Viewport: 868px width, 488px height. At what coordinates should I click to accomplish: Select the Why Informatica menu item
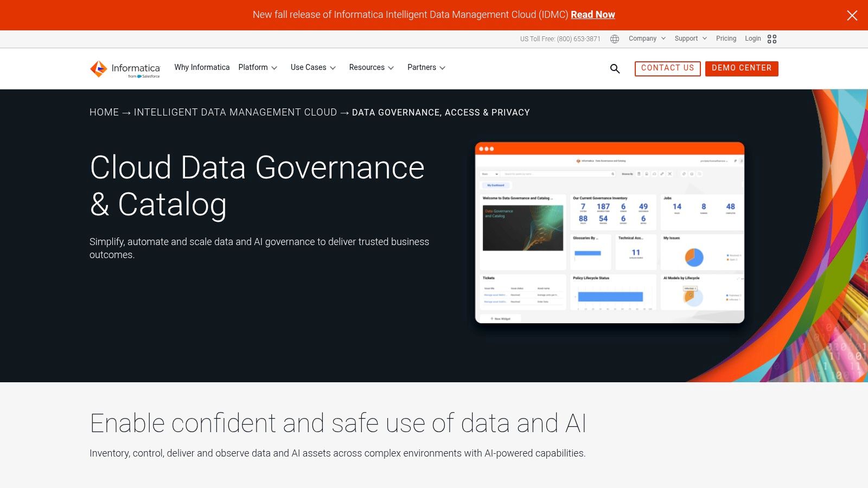[202, 67]
